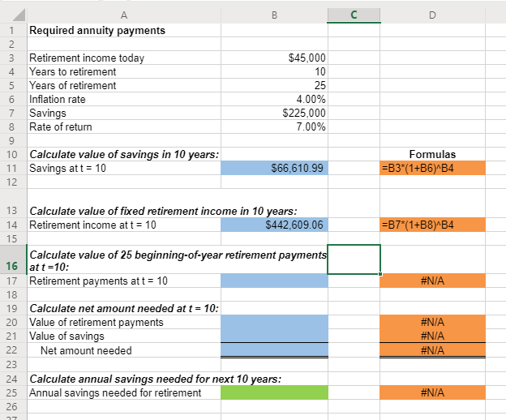Select row 16 header

click(13, 259)
